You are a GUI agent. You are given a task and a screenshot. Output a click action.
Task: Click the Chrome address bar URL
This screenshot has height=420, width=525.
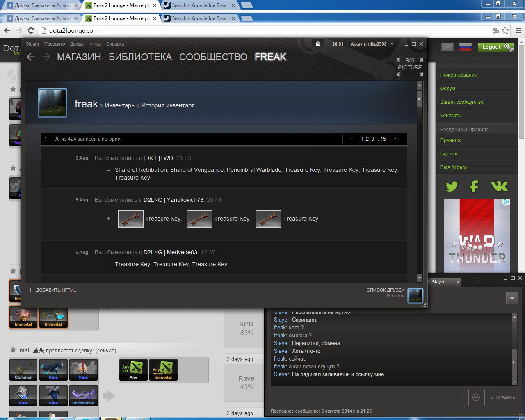click(x=74, y=31)
